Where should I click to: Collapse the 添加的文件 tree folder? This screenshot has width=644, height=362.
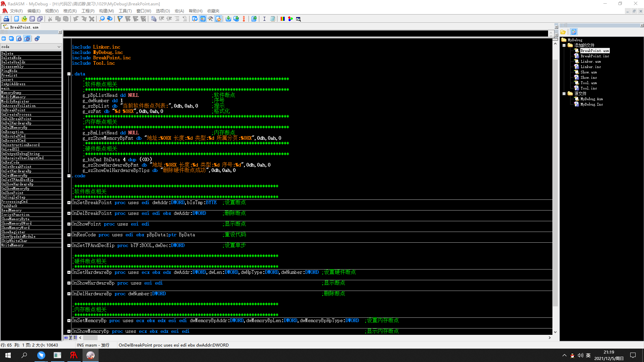click(x=564, y=45)
